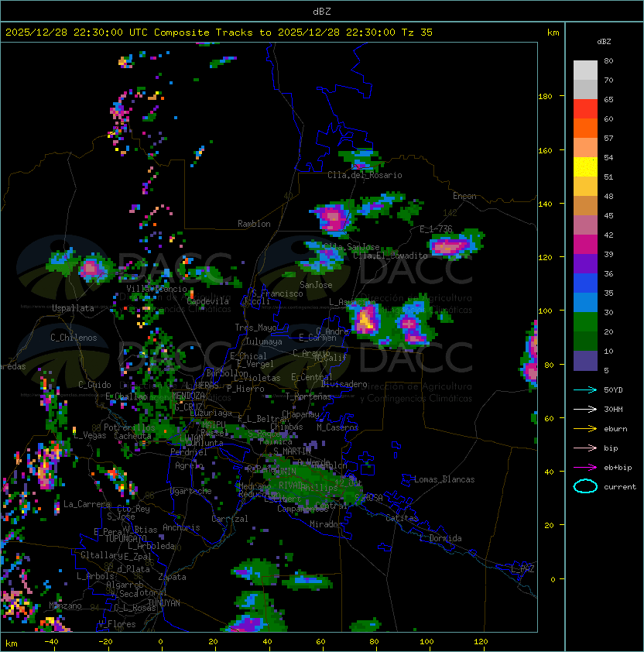The image size is (644, 652).
Task: Click the 'Clla.del_Rosario' map label
Action: [365, 175]
